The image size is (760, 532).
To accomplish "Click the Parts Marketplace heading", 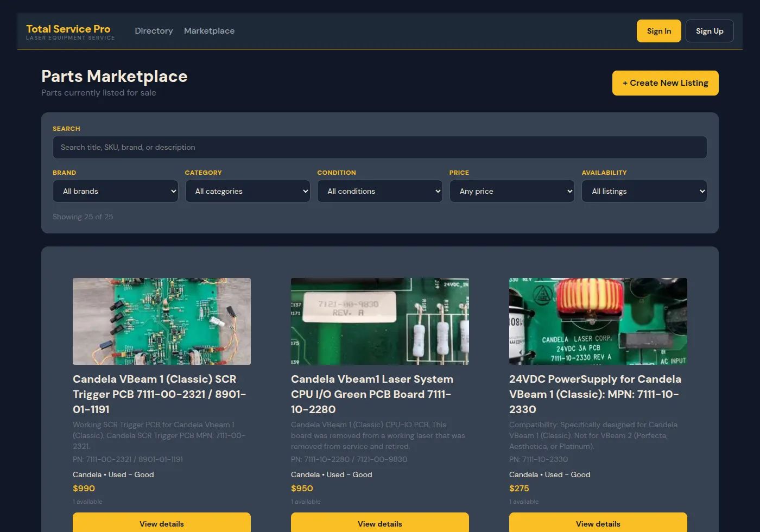I will (115, 77).
